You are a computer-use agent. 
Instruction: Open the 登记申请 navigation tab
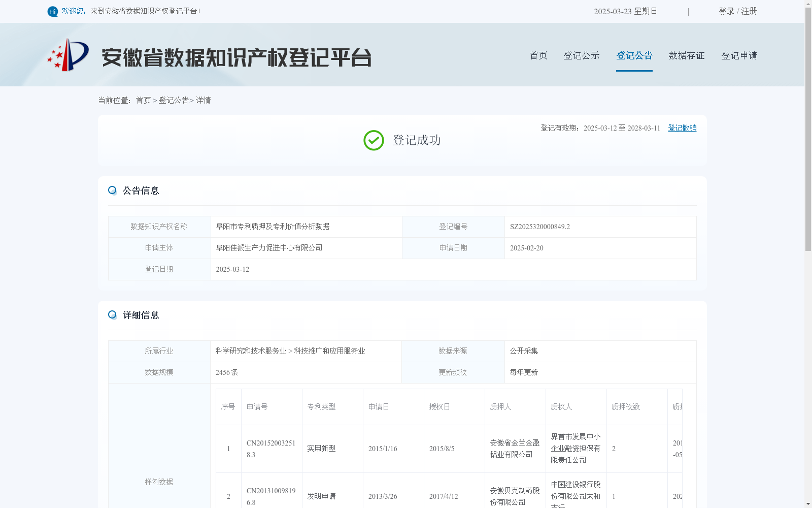739,55
